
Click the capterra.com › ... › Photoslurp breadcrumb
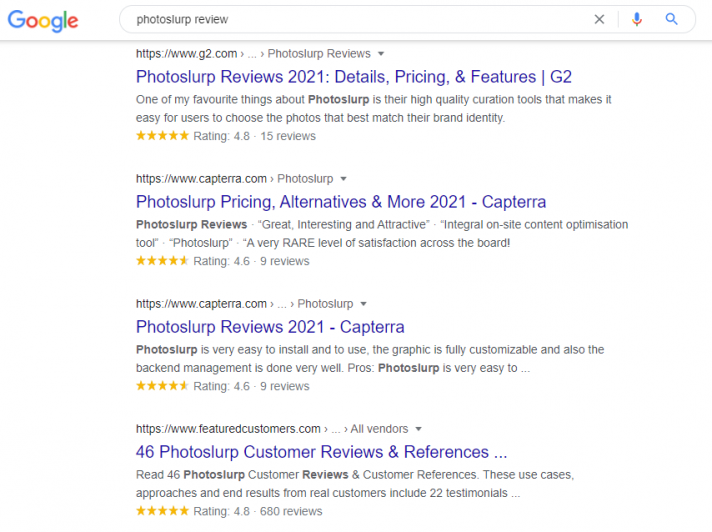tap(244, 304)
